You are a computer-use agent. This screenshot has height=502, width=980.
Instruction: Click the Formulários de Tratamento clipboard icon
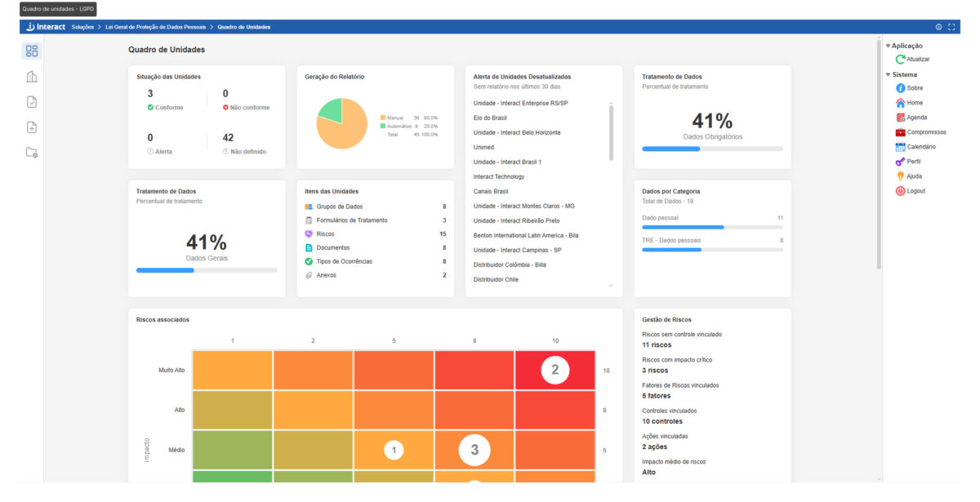click(x=309, y=220)
